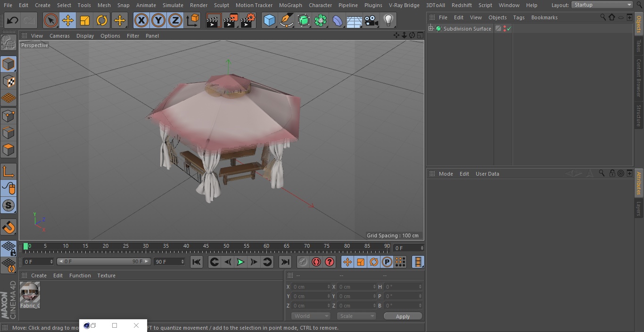Open viewport Cameras menu
The width and height of the screenshot is (644, 332).
(59, 36)
